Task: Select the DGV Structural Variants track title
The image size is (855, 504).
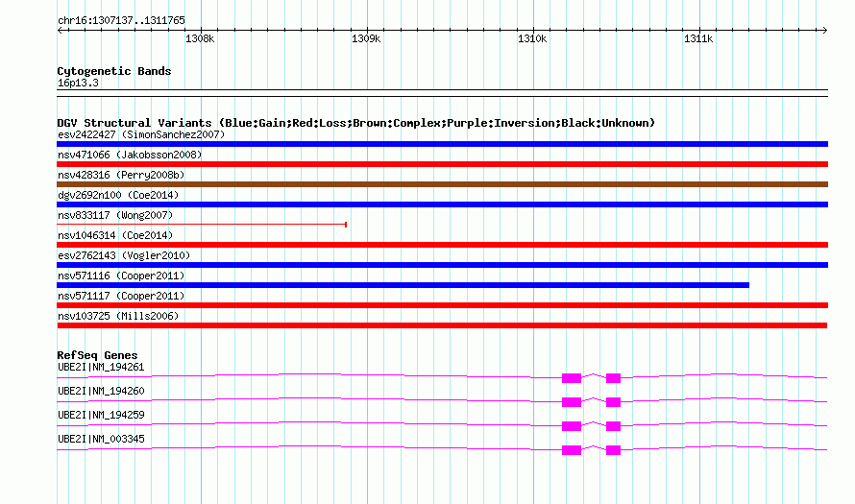Action: tap(356, 123)
